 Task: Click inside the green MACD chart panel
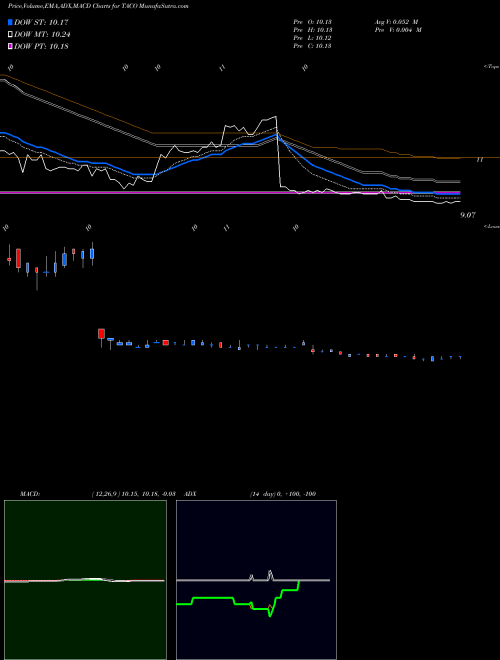coord(85,580)
